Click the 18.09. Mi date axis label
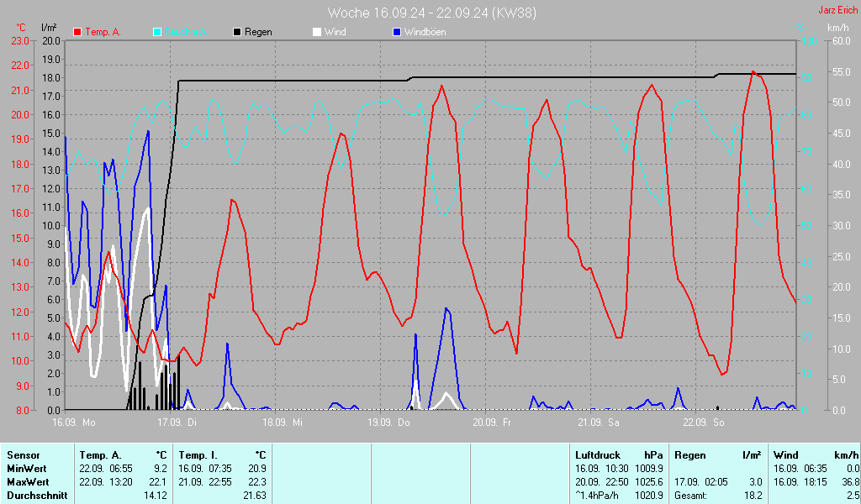The width and height of the screenshot is (861, 504). pos(283,423)
